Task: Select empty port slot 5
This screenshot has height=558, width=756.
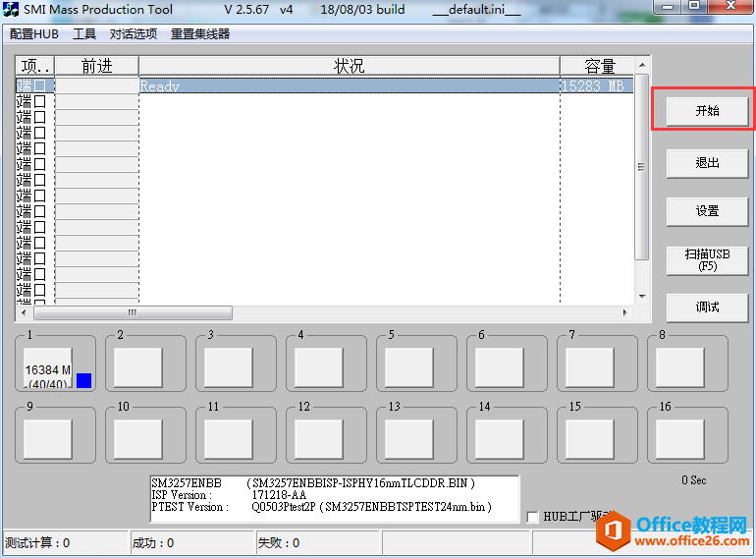Action: coord(409,368)
